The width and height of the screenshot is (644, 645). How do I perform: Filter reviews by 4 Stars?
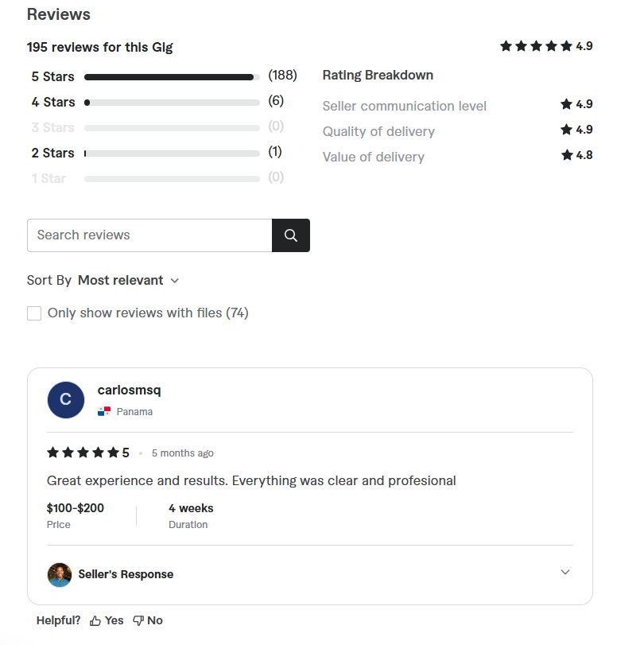53,102
